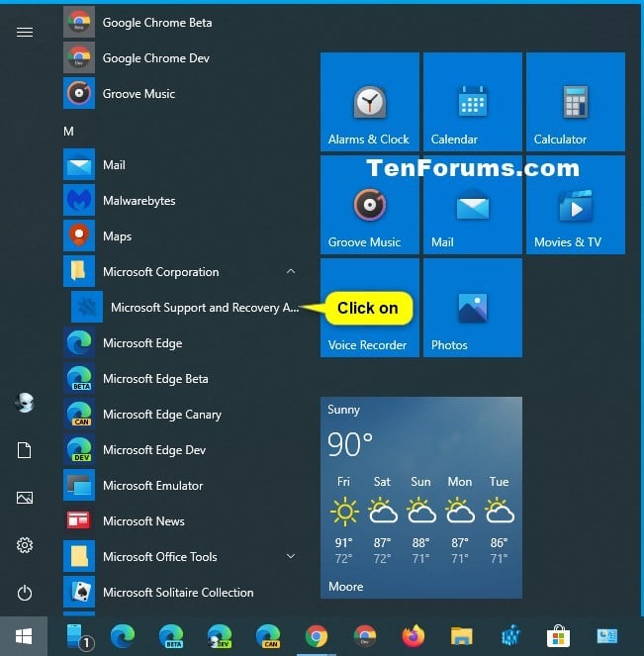The width and height of the screenshot is (644, 656).
Task: Jump to letter M section header
Action: coord(68,131)
